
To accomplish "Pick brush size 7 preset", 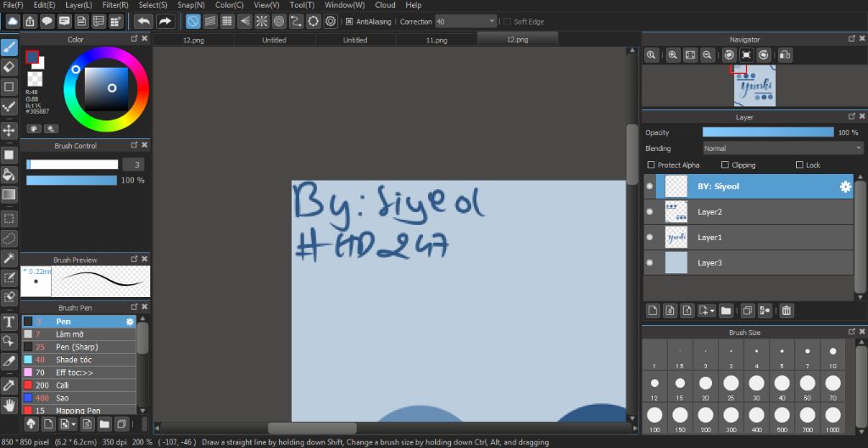I will [x=808, y=355].
